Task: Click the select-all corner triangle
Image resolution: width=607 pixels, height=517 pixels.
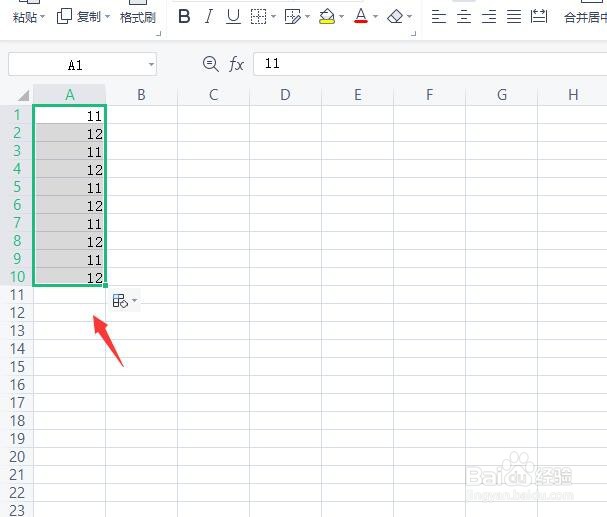Action: pyautogui.click(x=23, y=95)
